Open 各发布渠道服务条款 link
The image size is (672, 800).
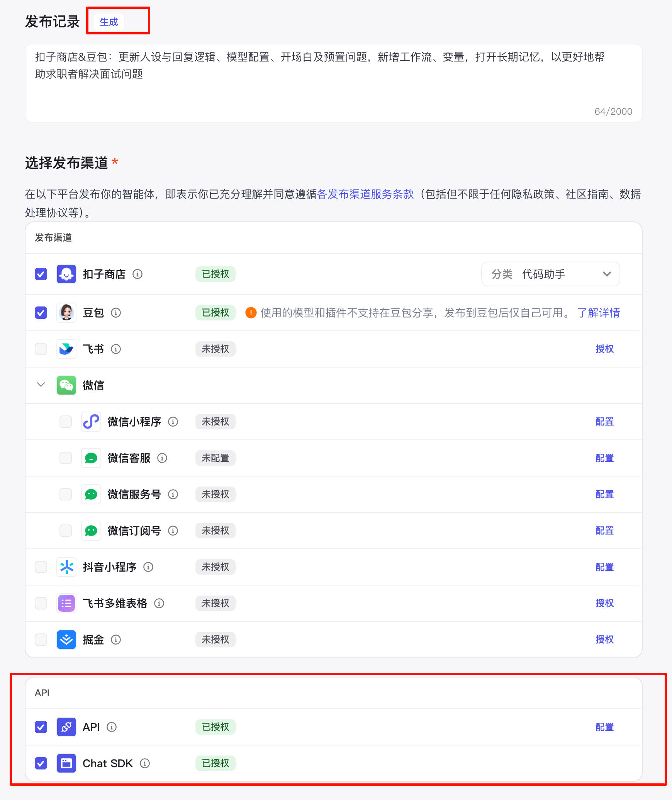pos(365,194)
